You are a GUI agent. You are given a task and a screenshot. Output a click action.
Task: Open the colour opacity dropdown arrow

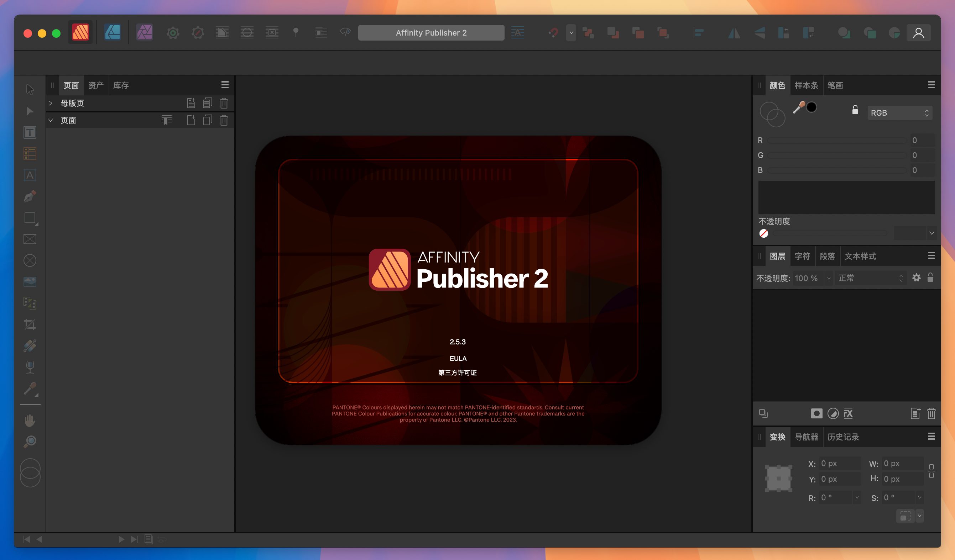click(931, 233)
